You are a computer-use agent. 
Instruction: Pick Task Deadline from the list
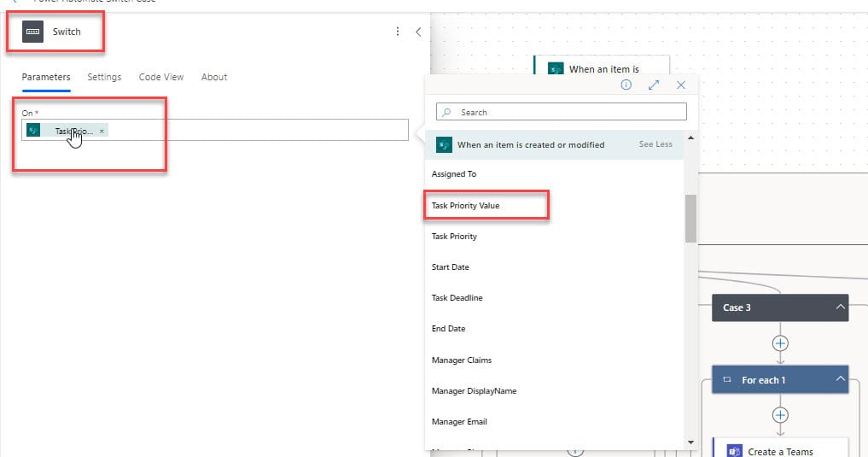[x=457, y=297]
